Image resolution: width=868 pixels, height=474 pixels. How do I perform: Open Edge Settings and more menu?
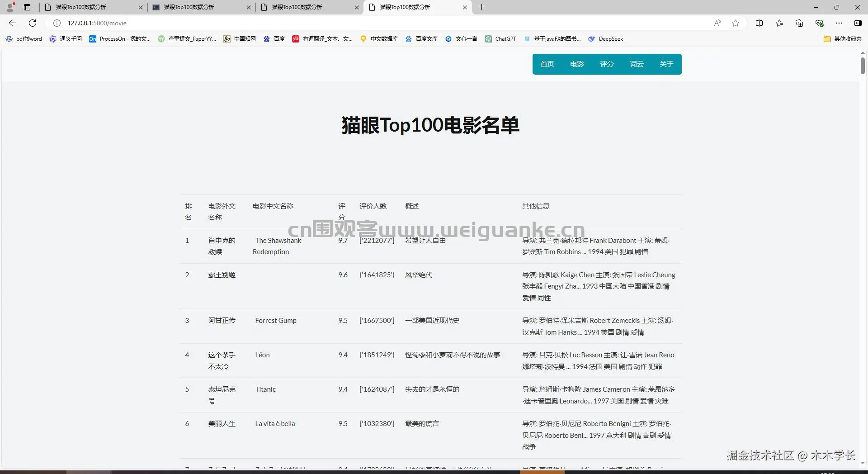[x=839, y=23]
